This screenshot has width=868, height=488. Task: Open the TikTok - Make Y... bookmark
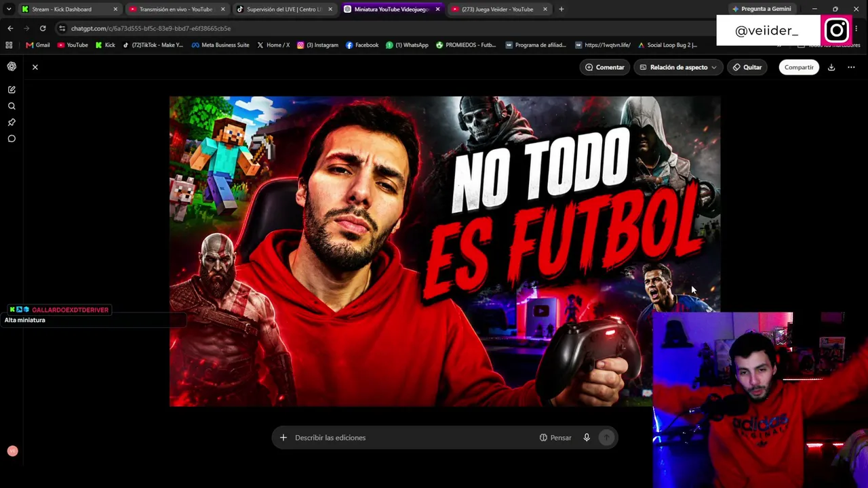[153, 45]
